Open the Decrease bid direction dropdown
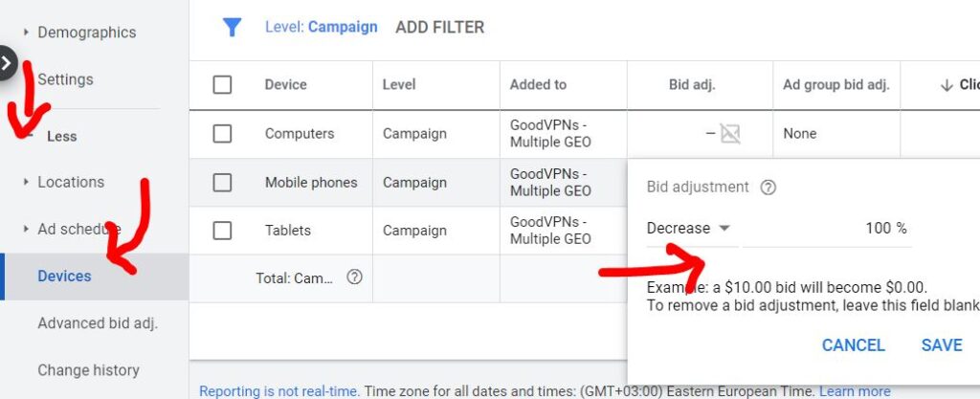Image resolution: width=980 pixels, height=399 pixels. (x=689, y=229)
